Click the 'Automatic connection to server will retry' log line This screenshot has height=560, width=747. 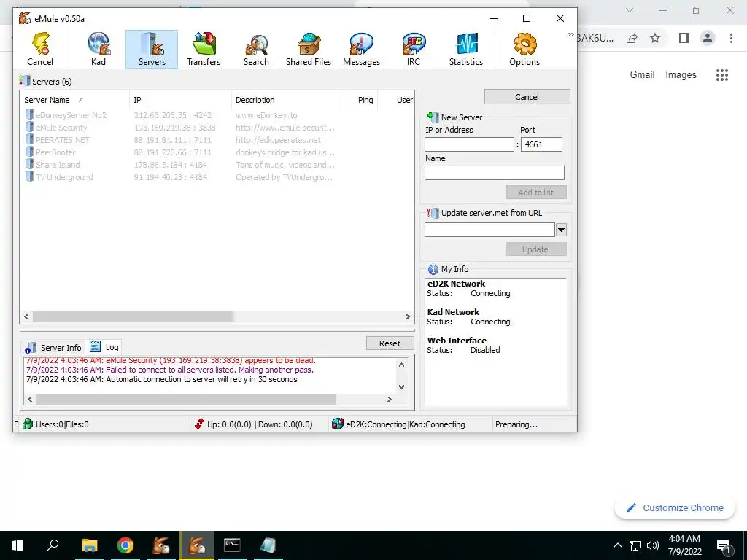[161, 379]
